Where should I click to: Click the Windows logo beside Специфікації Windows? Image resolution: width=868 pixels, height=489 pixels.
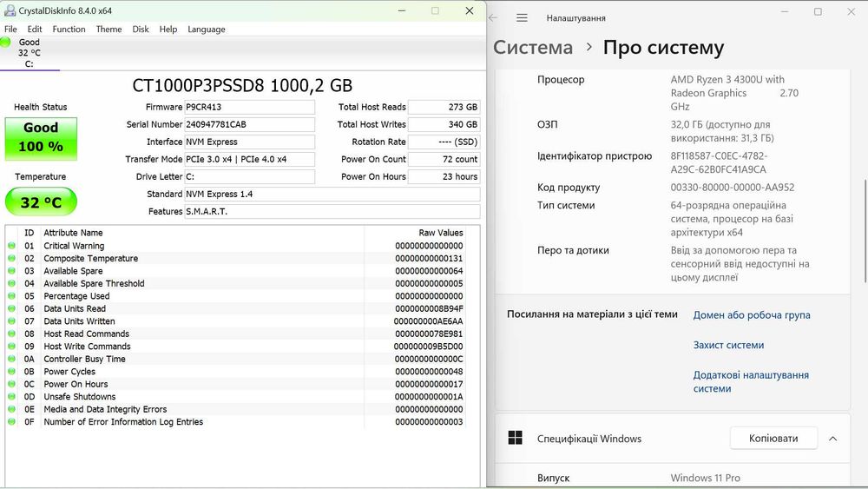pos(515,438)
